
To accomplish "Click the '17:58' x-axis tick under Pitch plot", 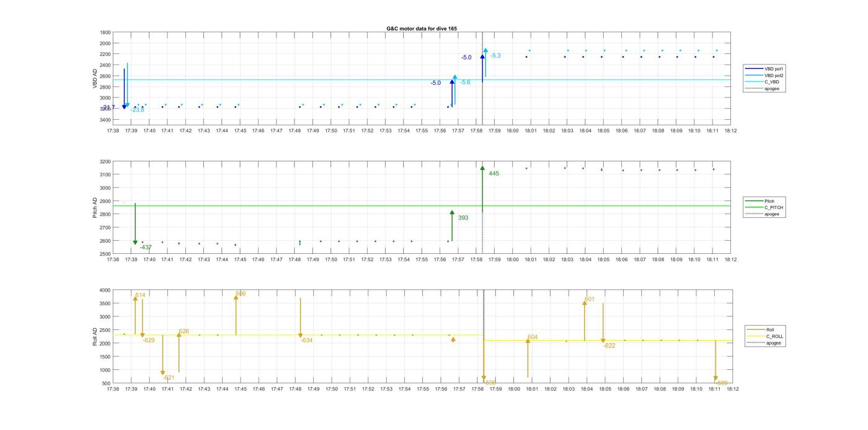I will (x=476, y=259).
